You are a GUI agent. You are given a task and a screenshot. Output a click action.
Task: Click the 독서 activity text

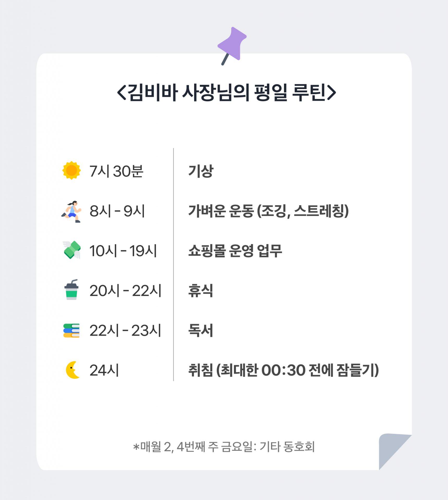point(200,330)
